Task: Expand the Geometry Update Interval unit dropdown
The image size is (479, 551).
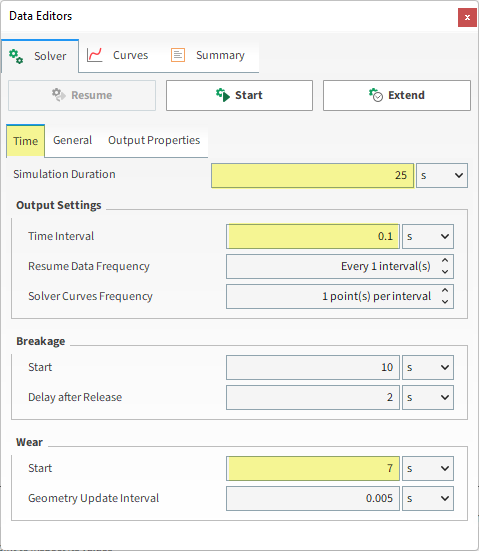Action: point(428,498)
